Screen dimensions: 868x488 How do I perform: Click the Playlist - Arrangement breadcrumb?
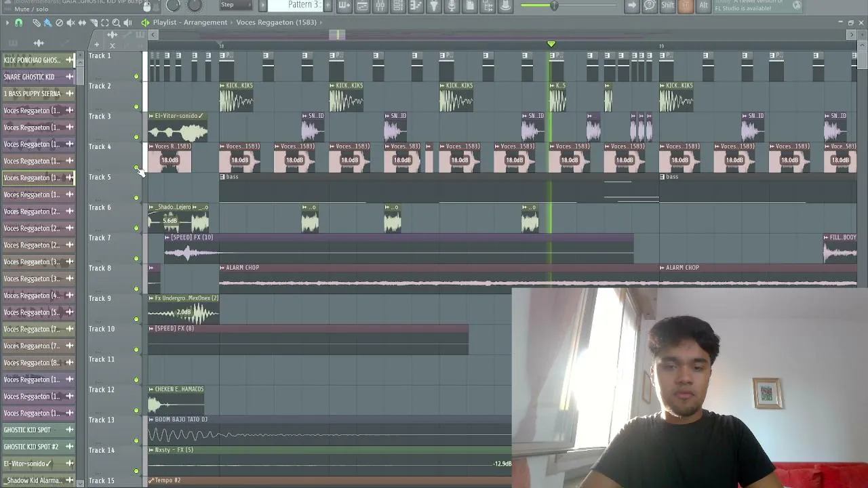click(x=190, y=22)
